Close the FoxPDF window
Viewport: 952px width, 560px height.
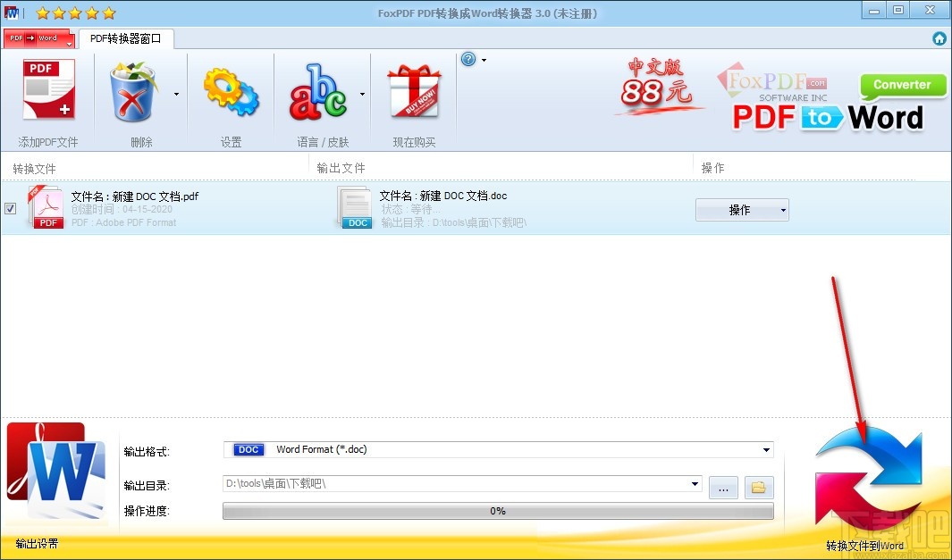[930, 11]
